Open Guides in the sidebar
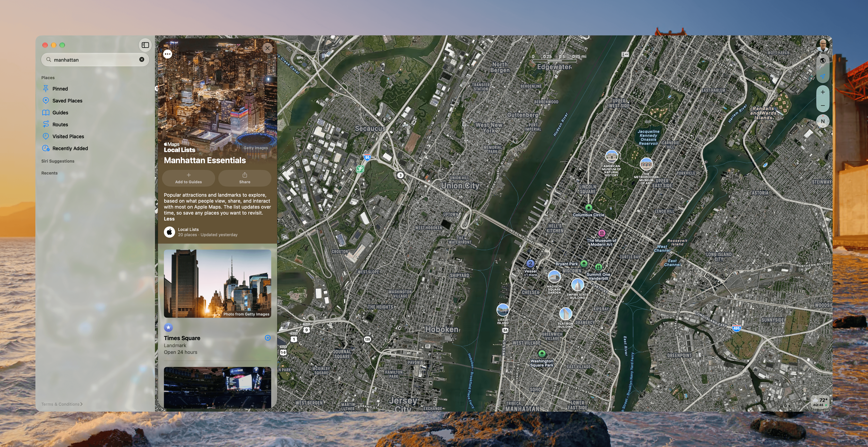 click(60, 112)
